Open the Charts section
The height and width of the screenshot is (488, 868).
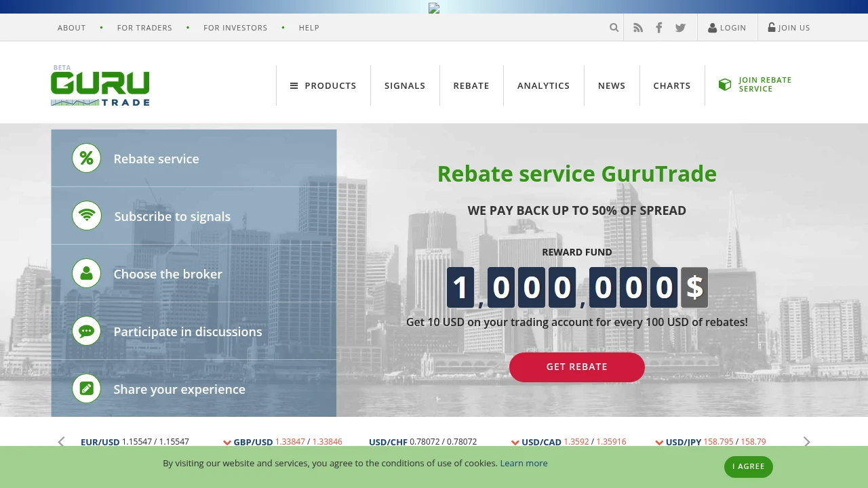click(x=672, y=85)
